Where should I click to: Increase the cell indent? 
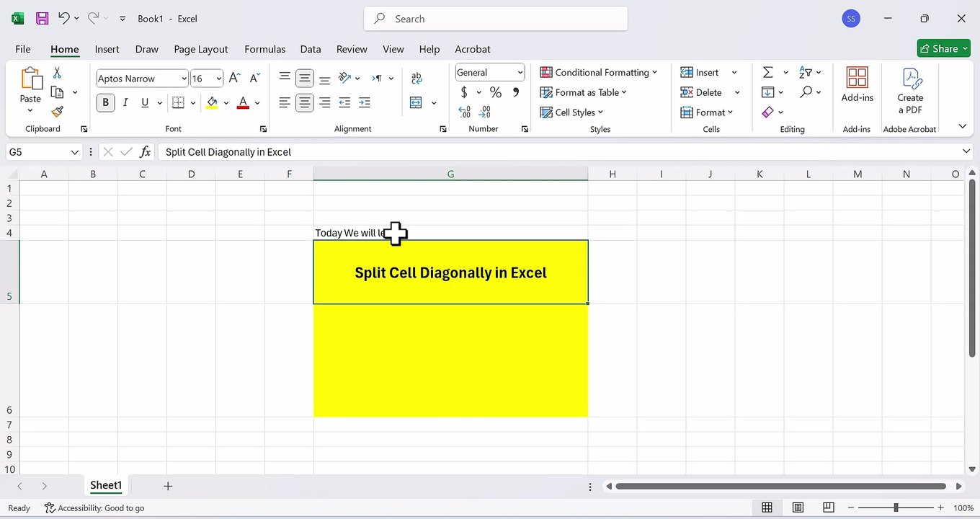coord(365,103)
